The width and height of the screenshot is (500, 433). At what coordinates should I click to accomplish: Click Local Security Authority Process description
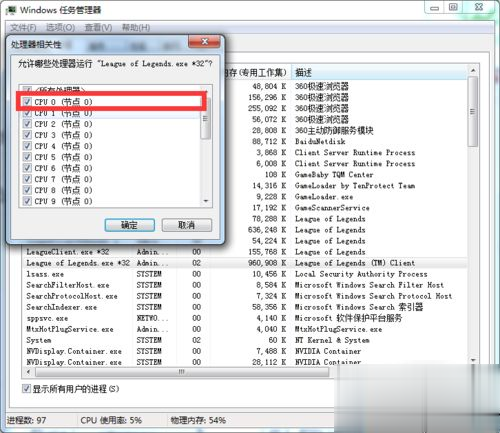tap(361, 274)
